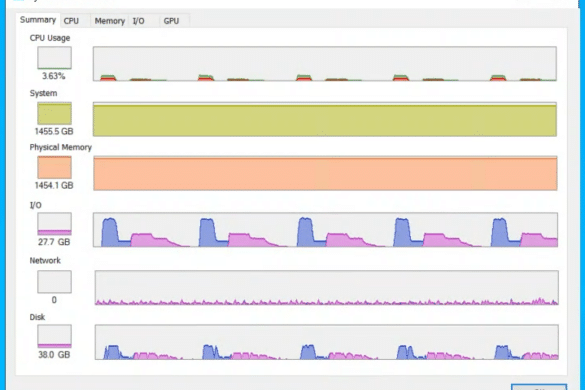Image resolution: width=585 pixels, height=390 pixels.
Task: Open the CPU tab
Action: tap(75, 21)
